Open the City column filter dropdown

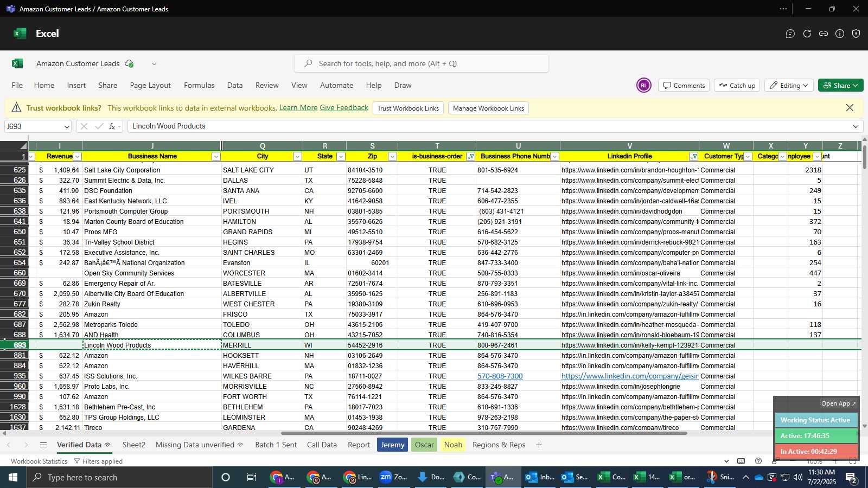coord(297,156)
